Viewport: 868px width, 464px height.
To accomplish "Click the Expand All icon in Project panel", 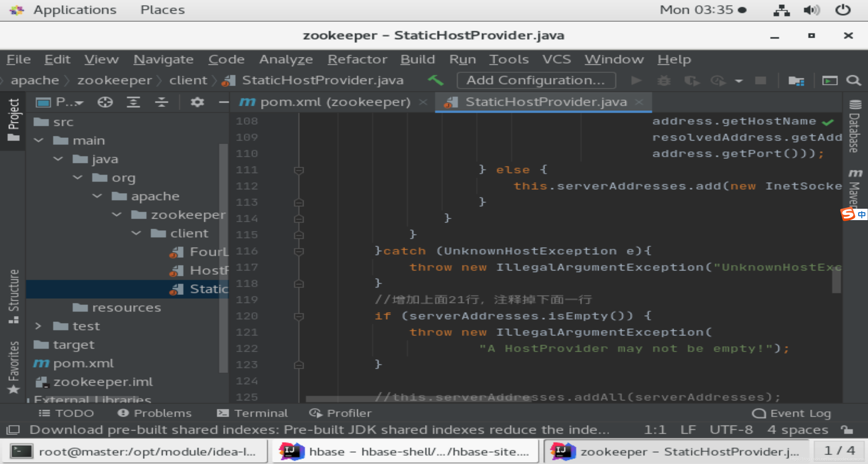I will [133, 102].
